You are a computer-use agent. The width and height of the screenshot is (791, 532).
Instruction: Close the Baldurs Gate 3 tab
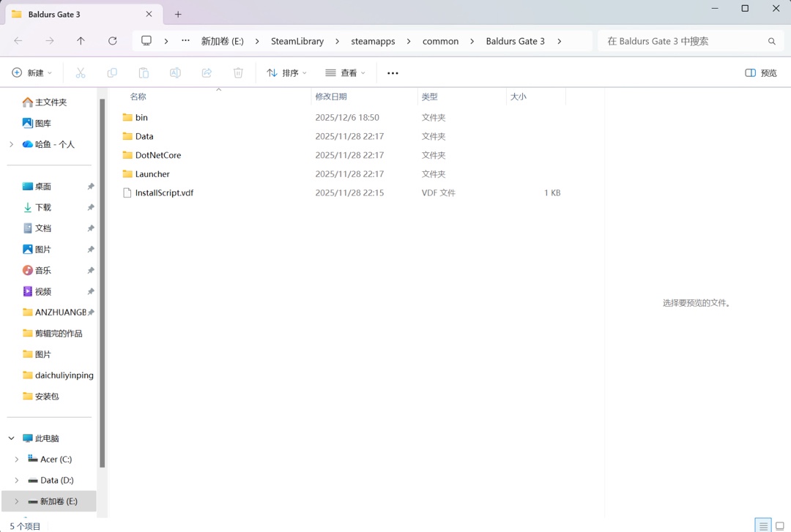pos(149,14)
